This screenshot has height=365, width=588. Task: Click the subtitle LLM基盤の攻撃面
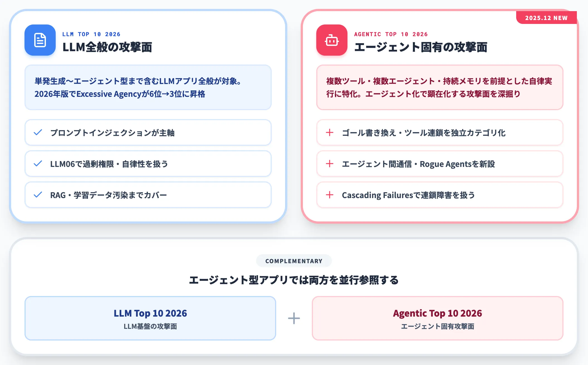point(150,326)
